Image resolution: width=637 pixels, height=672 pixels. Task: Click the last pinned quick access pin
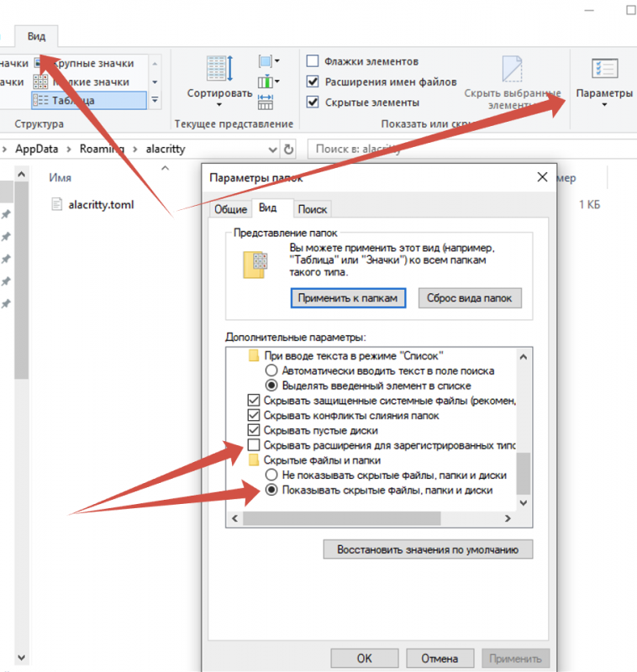[6, 304]
